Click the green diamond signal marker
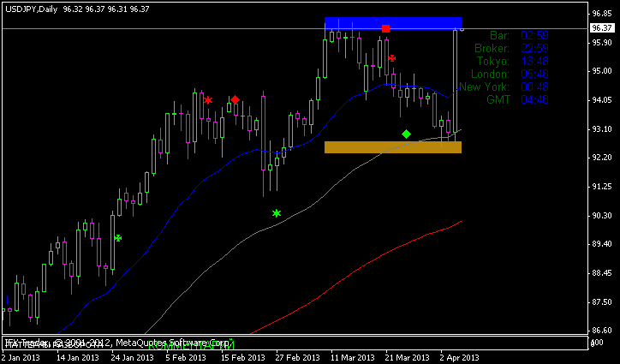 406,134
